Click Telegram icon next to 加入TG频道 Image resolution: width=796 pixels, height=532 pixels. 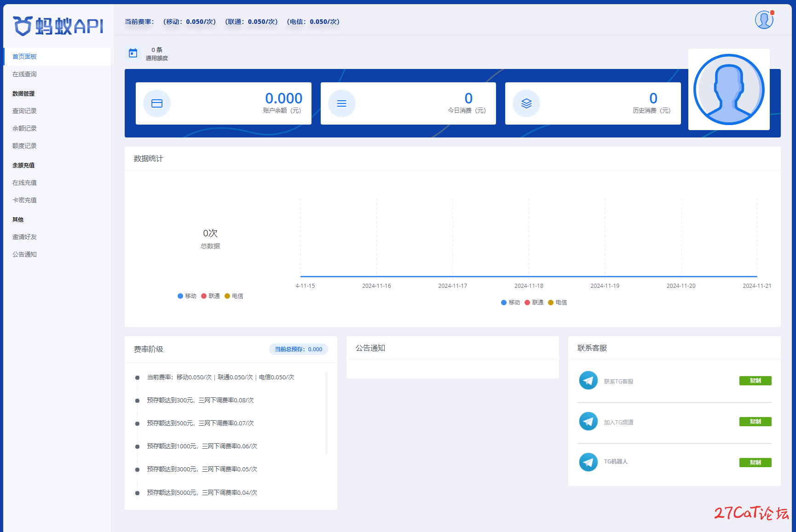point(588,422)
